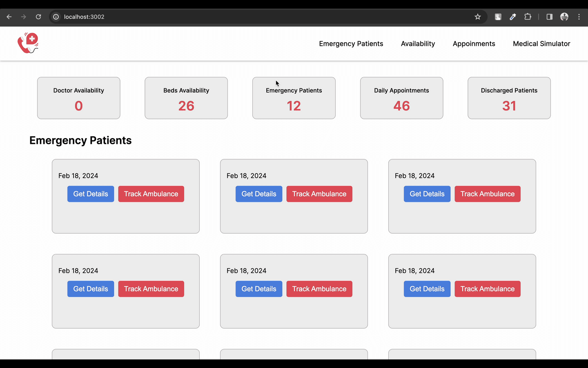Bookmark this page with the star icon
This screenshot has height=368, width=588.
pyautogui.click(x=478, y=17)
